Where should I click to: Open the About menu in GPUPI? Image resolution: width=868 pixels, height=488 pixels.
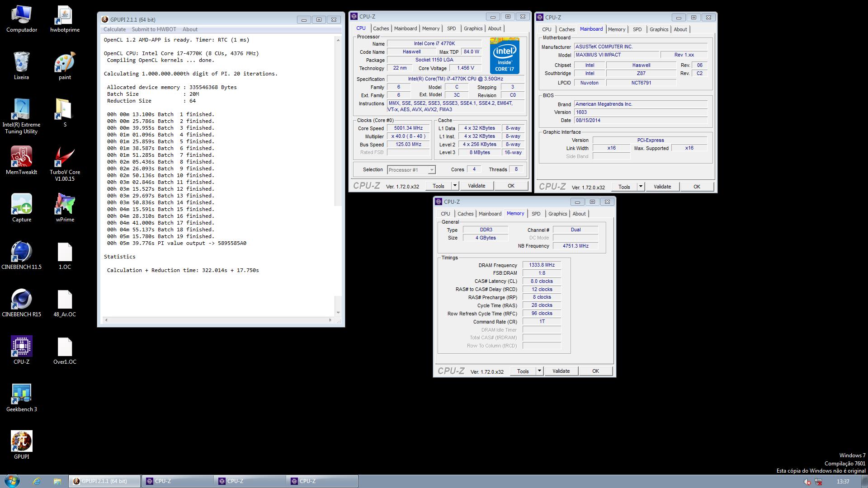point(190,29)
